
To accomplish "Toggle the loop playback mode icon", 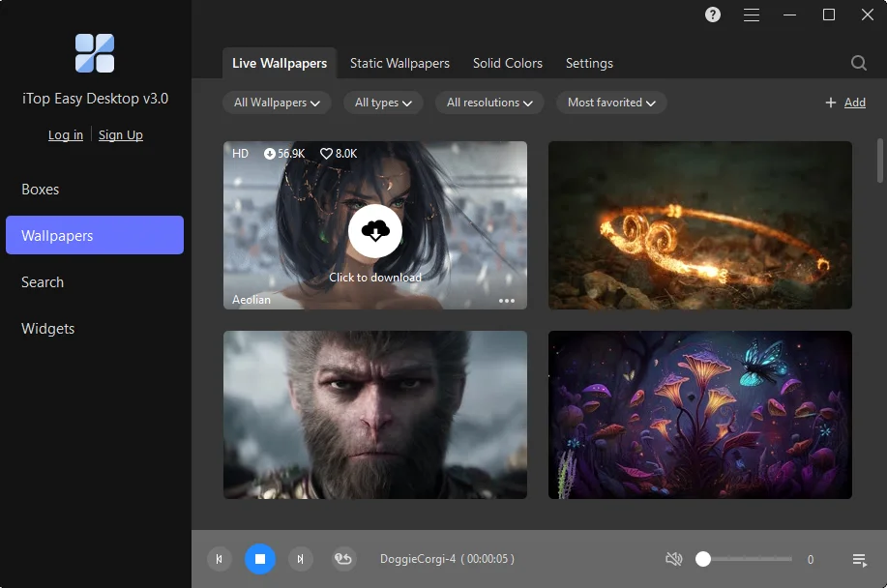I will 343,559.
